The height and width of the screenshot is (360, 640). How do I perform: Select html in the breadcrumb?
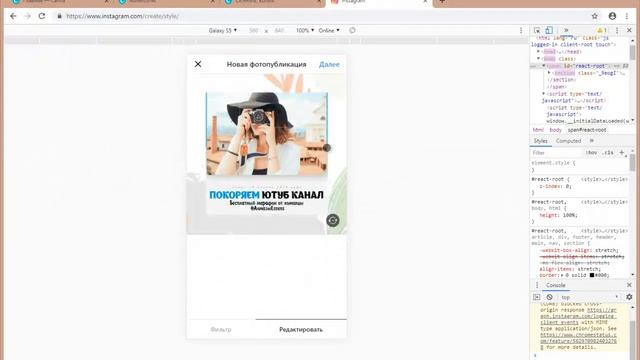point(538,130)
